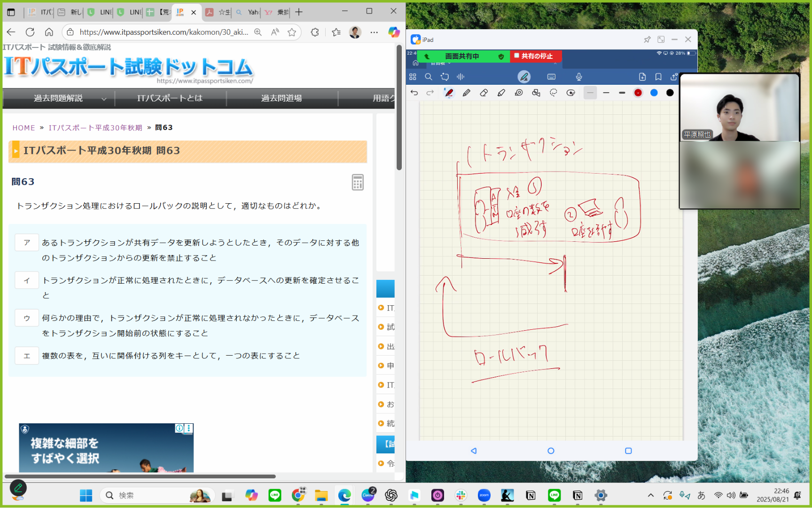This screenshot has height=508, width=812.
Task: Expand the notebook title dropdown arrow
Action: point(449,63)
